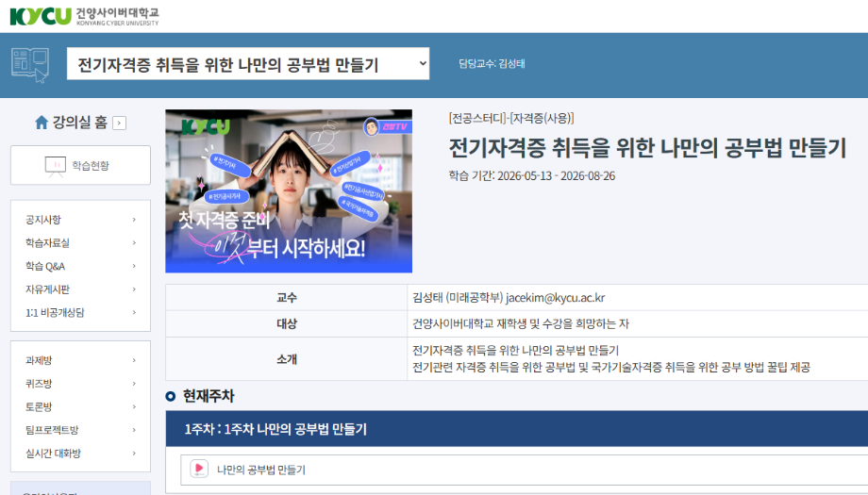Open the 학습현황 button
The height and width of the screenshot is (495, 868).
tap(80, 165)
